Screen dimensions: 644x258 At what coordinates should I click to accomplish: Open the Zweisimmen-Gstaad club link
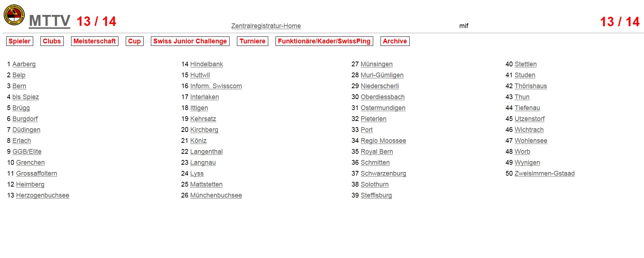(x=545, y=173)
